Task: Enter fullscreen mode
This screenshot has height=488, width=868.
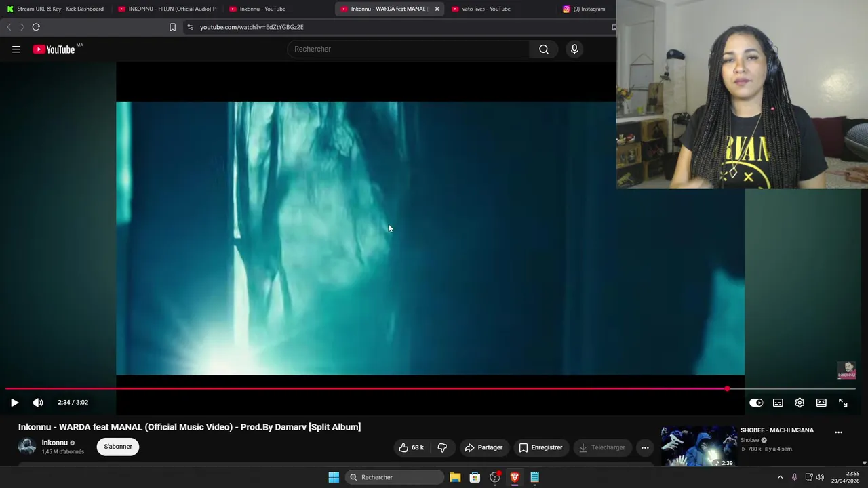Action: (843, 403)
